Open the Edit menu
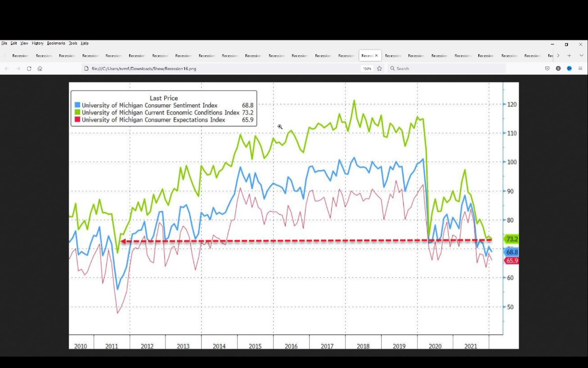This screenshot has width=588, height=368. (13, 43)
